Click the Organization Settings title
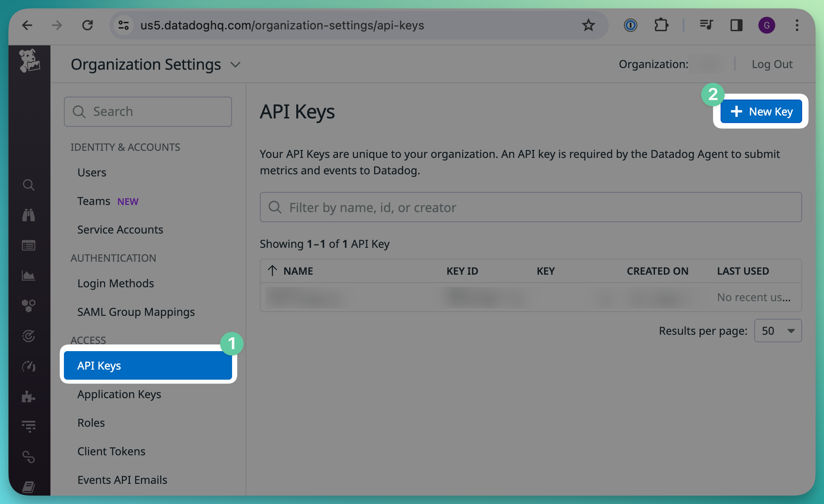This screenshot has width=824, height=504. click(x=146, y=65)
